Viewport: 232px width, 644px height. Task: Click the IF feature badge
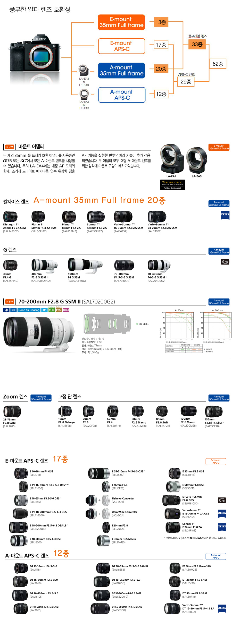click(x=44, y=310)
